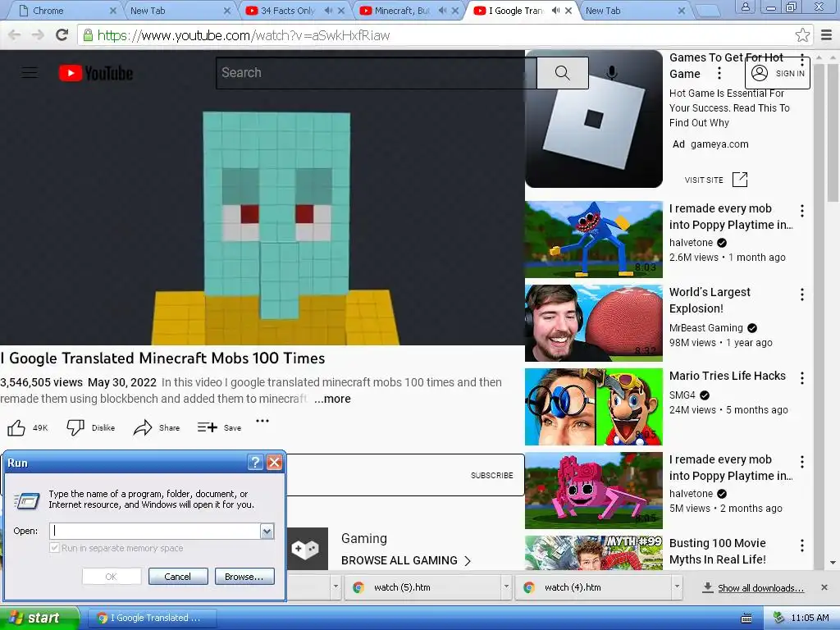Viewport: 840px width, 630px height.
Task: Open dropdown for watch (4).htm download
Action: [x=677, y=587]
